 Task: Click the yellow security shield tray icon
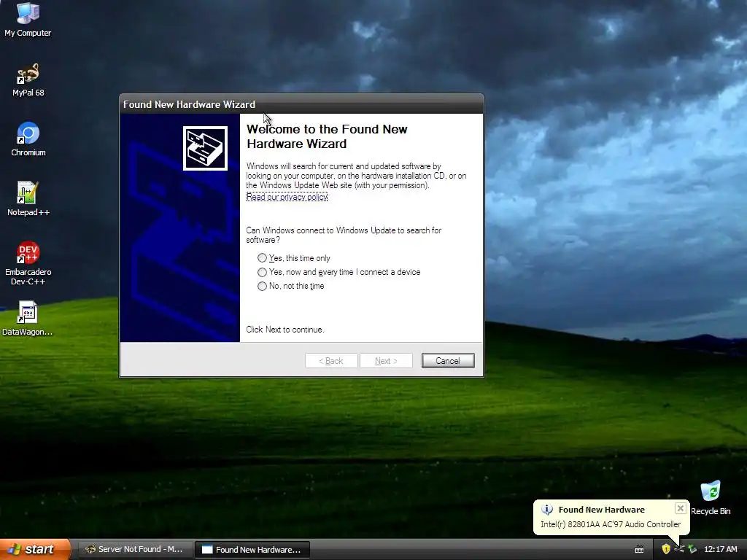click(666, 549)
